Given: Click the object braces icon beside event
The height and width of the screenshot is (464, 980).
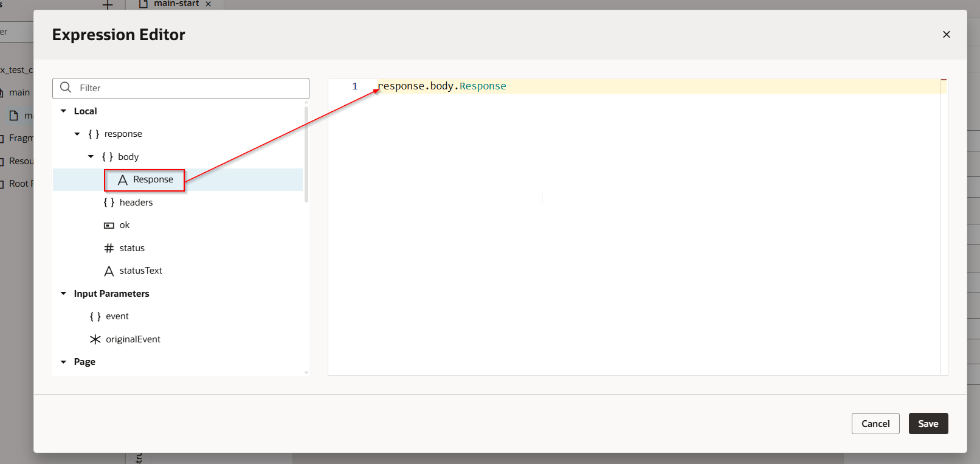Looking at the screenshot, I should click(x=95, y=317).
